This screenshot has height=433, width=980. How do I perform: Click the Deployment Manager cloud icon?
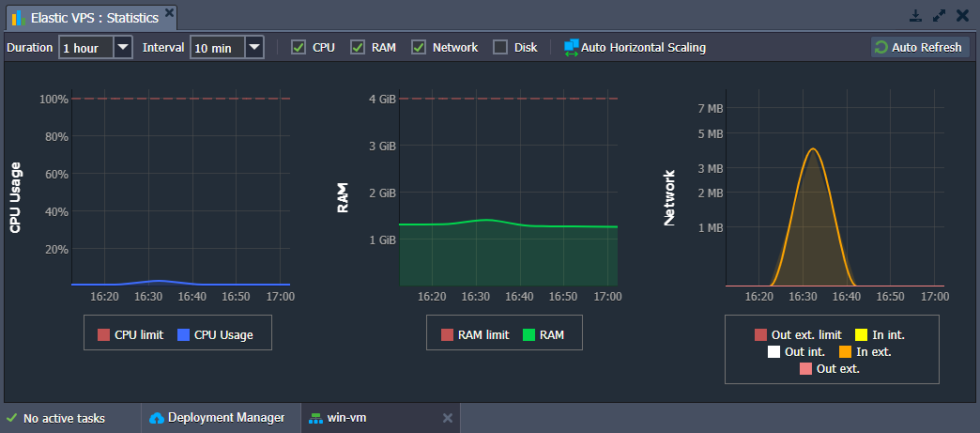157,418
